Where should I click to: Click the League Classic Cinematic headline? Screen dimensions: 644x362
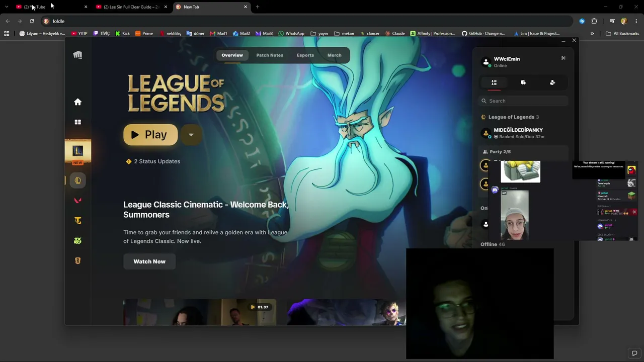pos(206,210)
